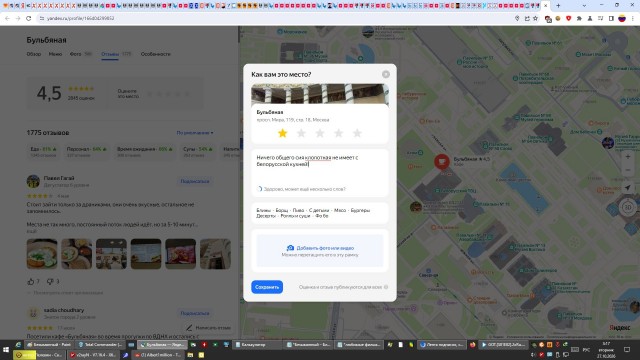The image size is (640, 360).
Task: Filter reviews by 'Время ожидания' chip
Action: [x=144, y=151]
